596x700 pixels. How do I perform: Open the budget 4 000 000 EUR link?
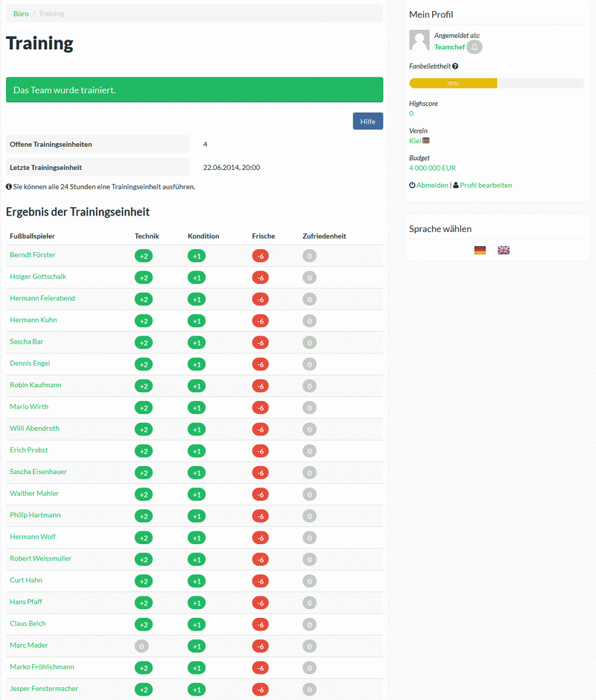[x=432, y=168]
